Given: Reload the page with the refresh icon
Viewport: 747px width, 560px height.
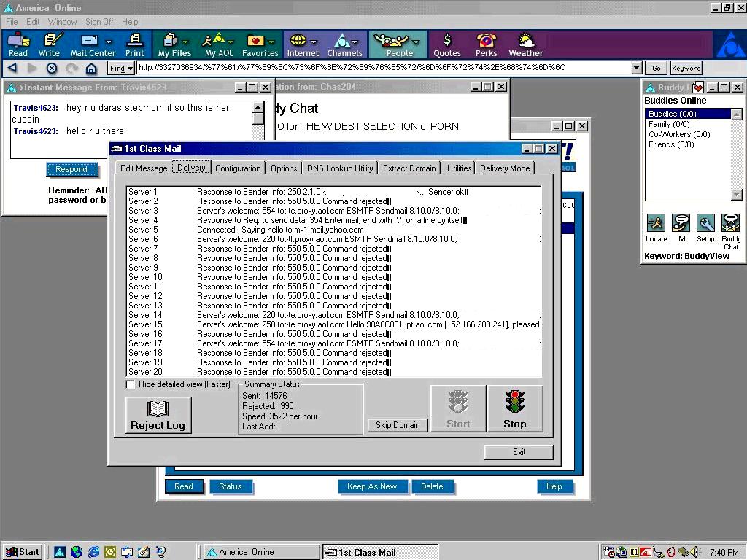Looking at the screenshot, I should click(71, 68).
